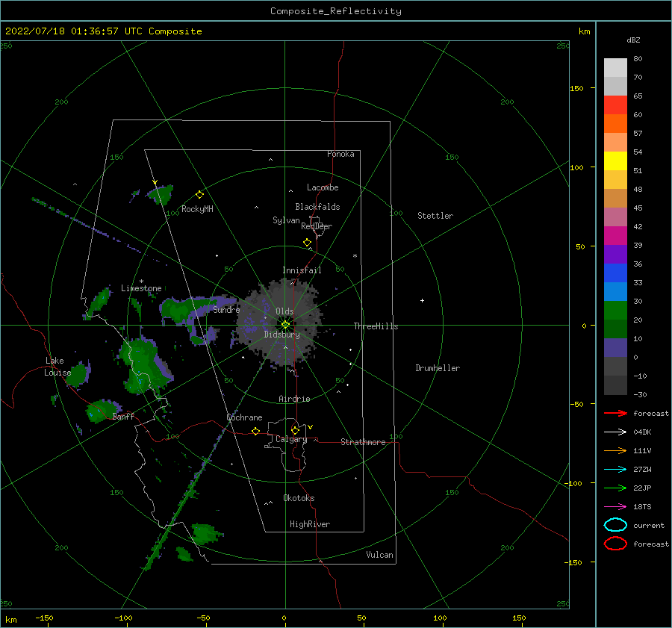The image size is (672, 628).
Task: Click the white 04DK arrow in legend
Action: pyautogui.click(x=615, y=432)
